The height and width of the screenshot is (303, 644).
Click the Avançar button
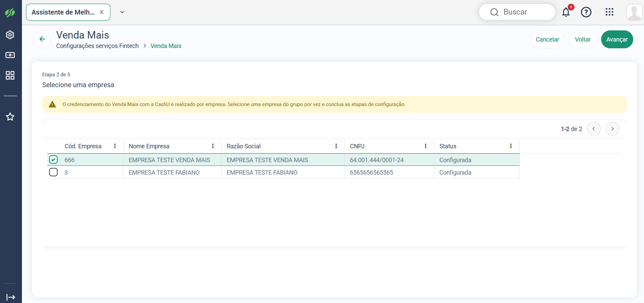coord(617,40)
